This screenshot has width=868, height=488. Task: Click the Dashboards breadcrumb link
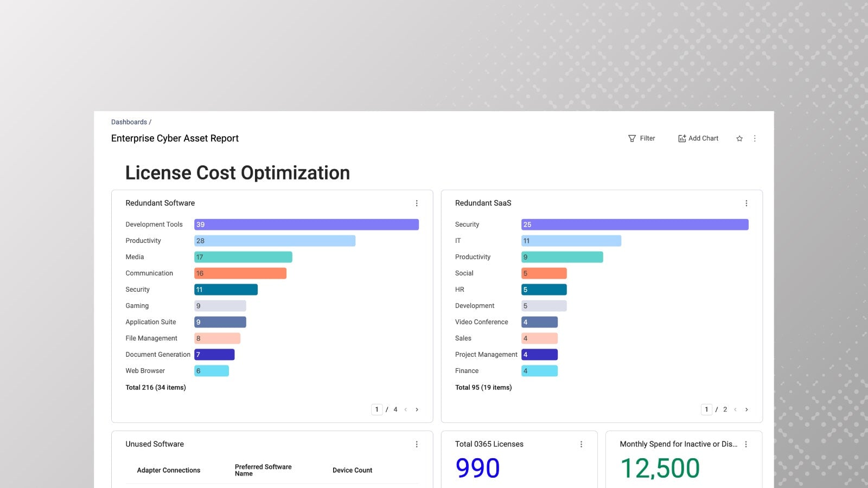coord(129,122)
